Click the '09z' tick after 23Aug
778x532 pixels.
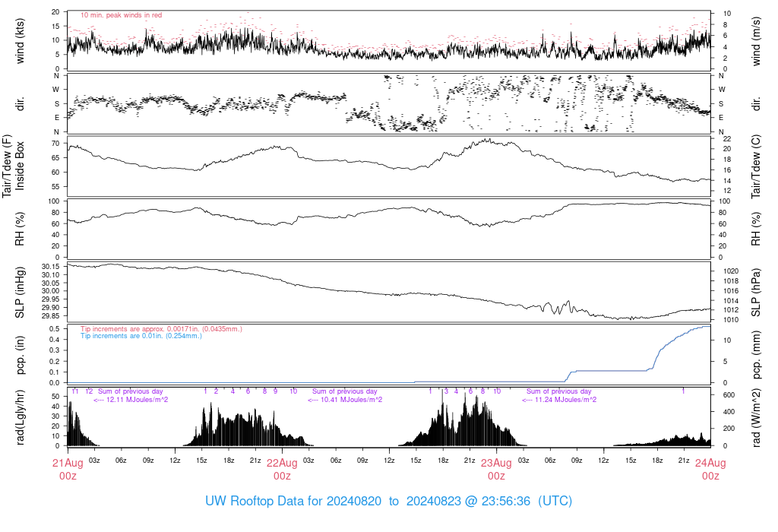(577, 461)
